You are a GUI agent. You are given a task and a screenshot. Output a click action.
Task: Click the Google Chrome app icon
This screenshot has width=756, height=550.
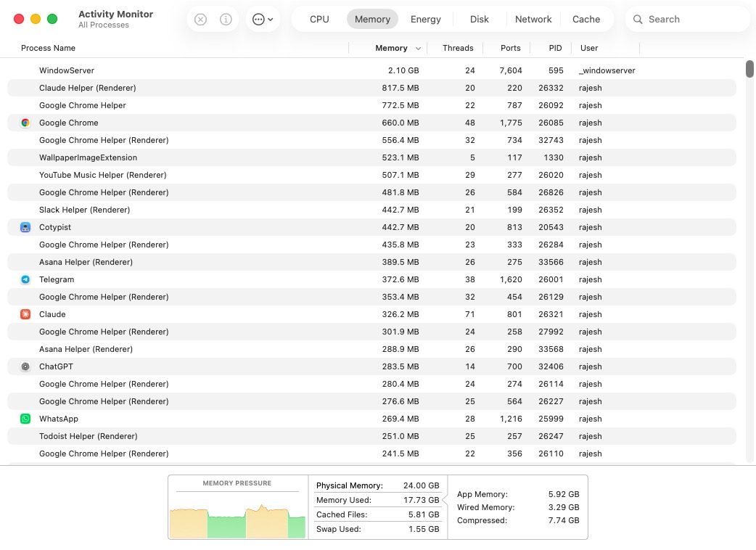(25, 123)
